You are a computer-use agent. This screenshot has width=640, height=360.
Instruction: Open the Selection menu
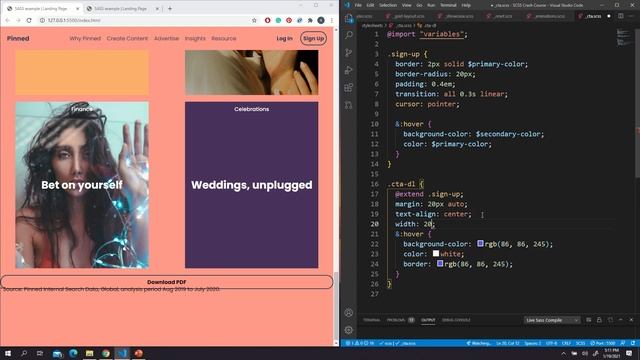388,5
